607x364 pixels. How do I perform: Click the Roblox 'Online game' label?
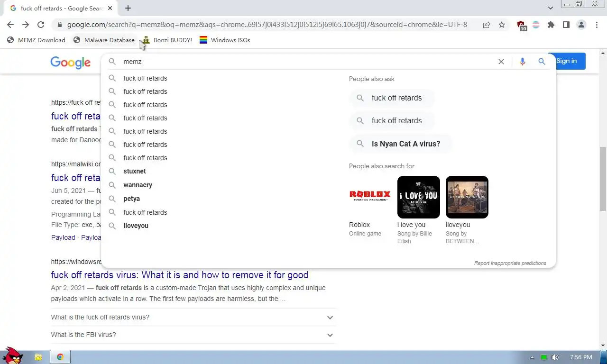pos(365,234)
